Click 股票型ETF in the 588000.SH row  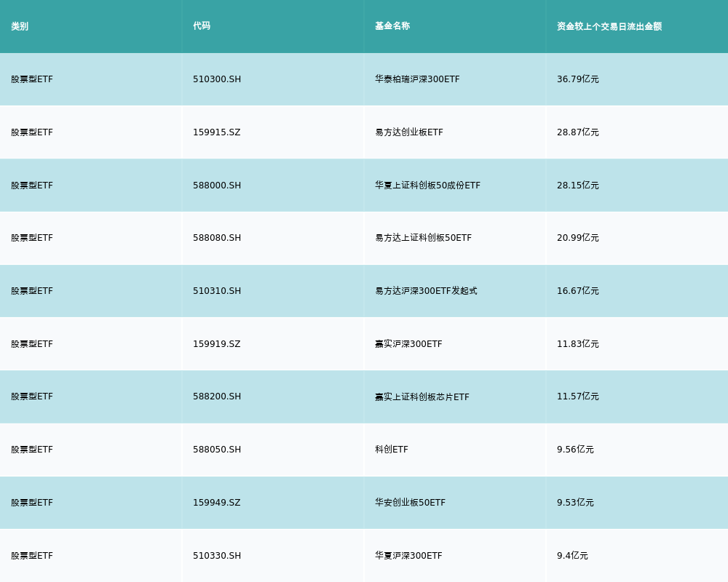32,186
